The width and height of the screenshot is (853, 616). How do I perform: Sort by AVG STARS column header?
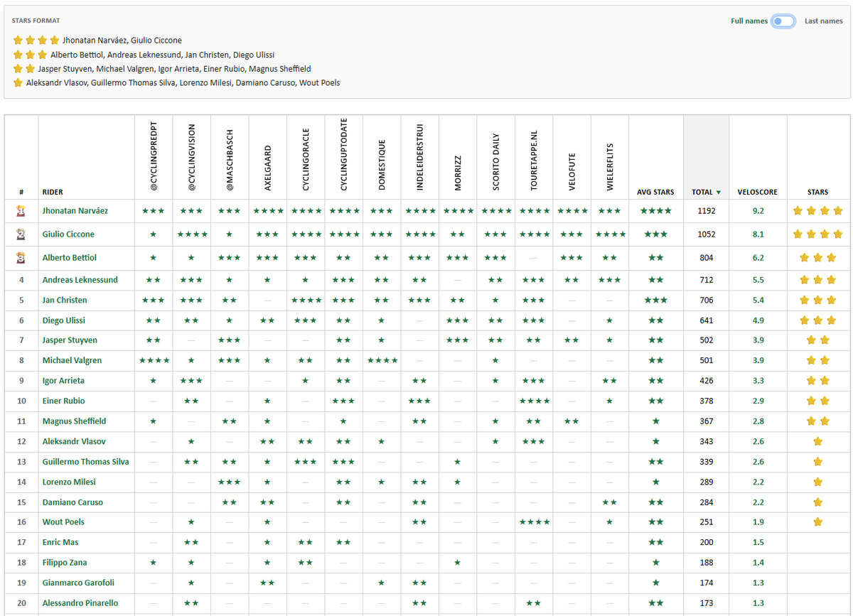[655, 193]
